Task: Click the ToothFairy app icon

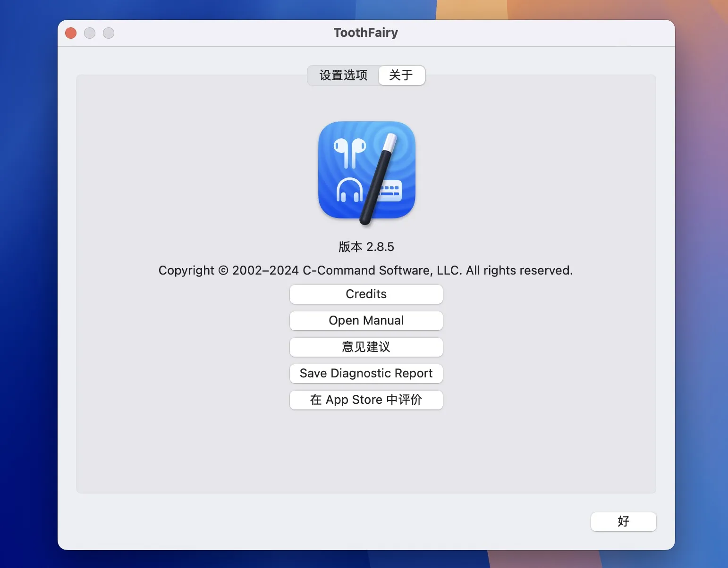Action: tap(367, 172)
